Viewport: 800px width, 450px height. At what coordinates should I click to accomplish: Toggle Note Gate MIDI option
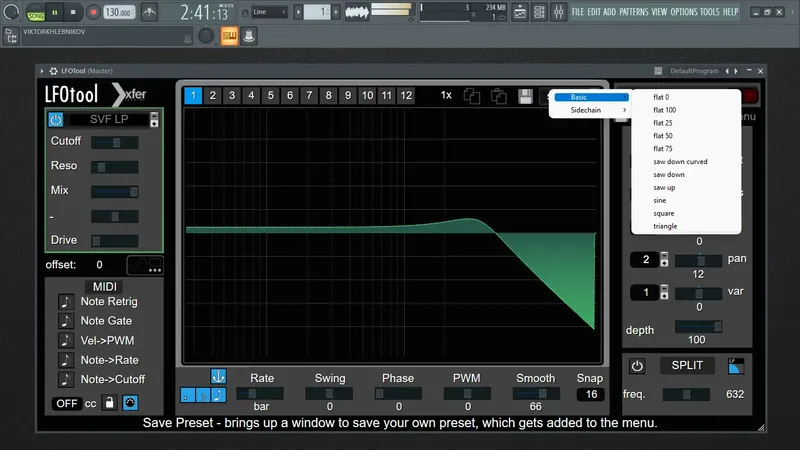pos(66,321)
